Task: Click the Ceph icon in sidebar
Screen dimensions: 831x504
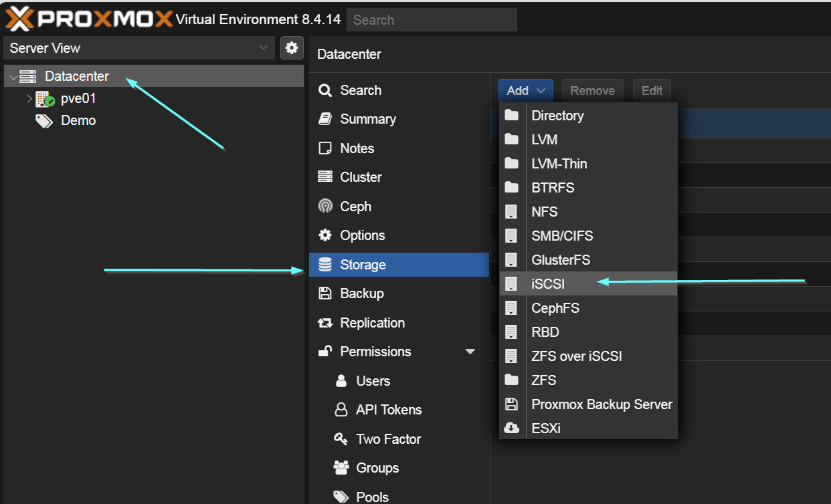Action: [x=325, y=207]
